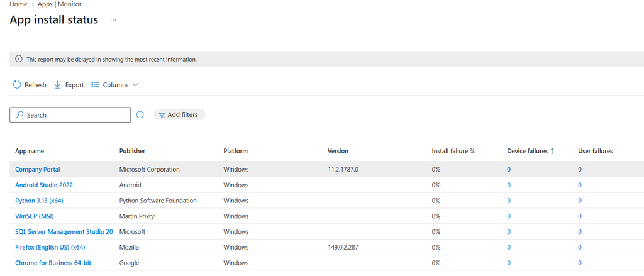
Task: Select the Google publisher cell
Action: point(129,263)
